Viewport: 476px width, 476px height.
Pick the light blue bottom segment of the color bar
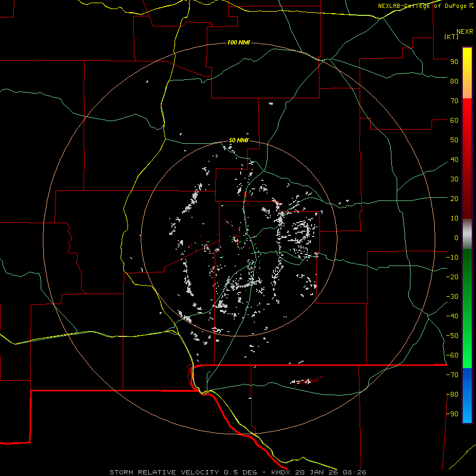[x=467, y=413]
